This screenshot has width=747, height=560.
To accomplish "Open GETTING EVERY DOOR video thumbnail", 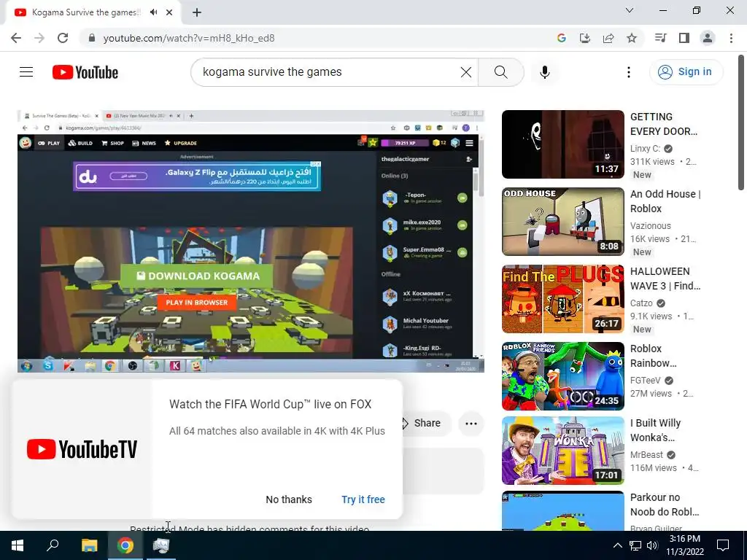I will [x=562, y=144].
